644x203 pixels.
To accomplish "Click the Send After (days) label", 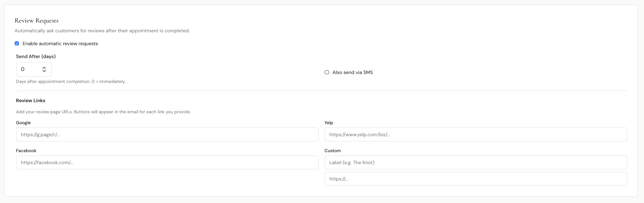I will tap(36, 56).
